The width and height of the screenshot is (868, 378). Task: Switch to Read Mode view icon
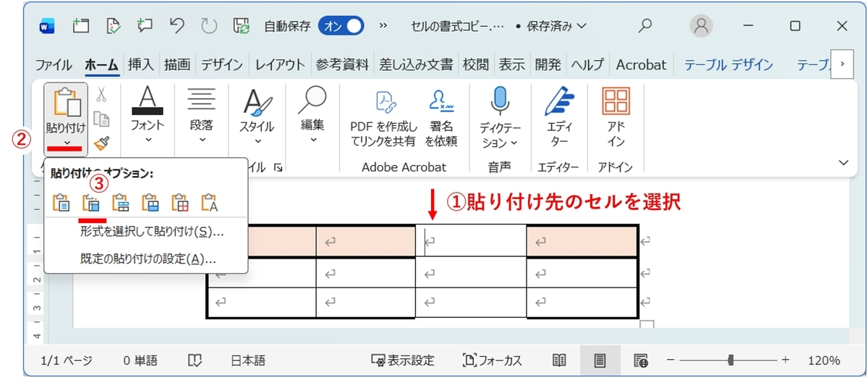click(x=559, y=360)
